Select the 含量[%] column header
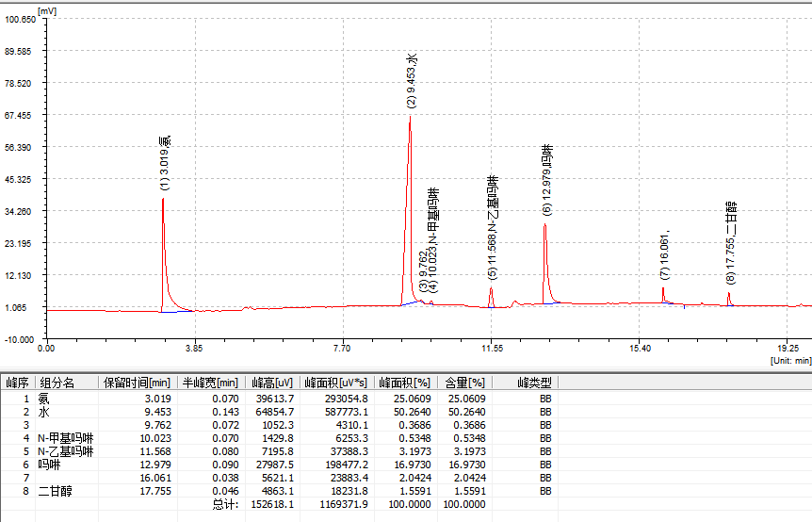 [464, 383]
